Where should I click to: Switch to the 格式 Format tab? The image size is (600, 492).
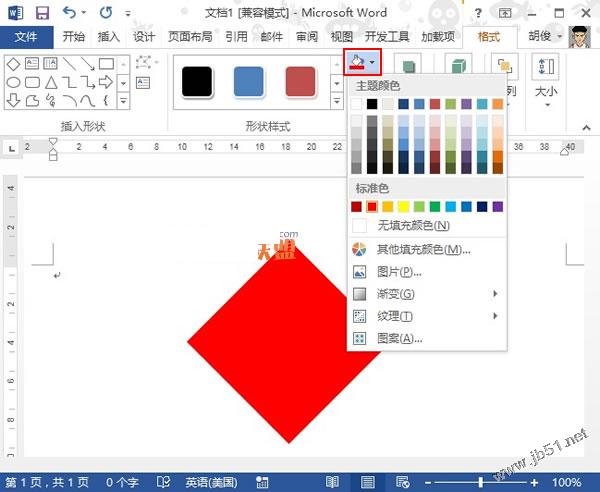click(x=489, y=37)
